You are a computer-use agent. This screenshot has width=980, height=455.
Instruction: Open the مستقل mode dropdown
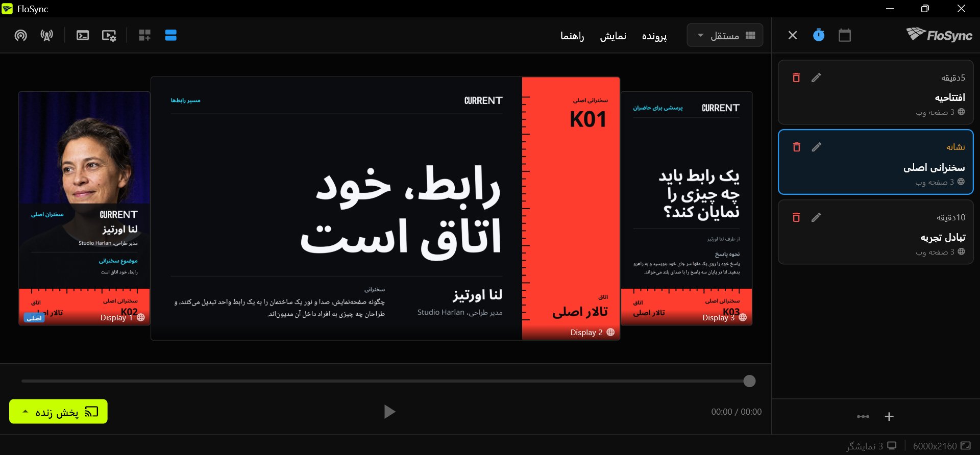(x=725, y=35)
